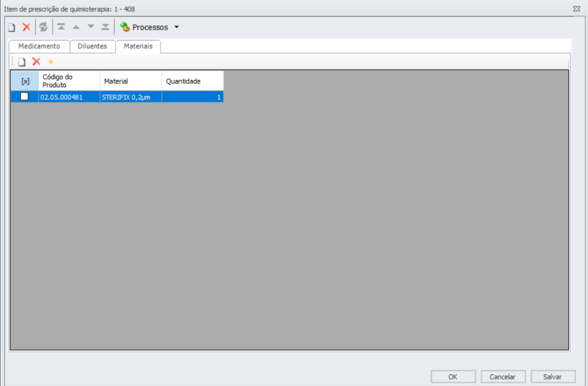Click the new item icon in main toolbar
This screenshot has width=588, height=386.
pos(11,27)
